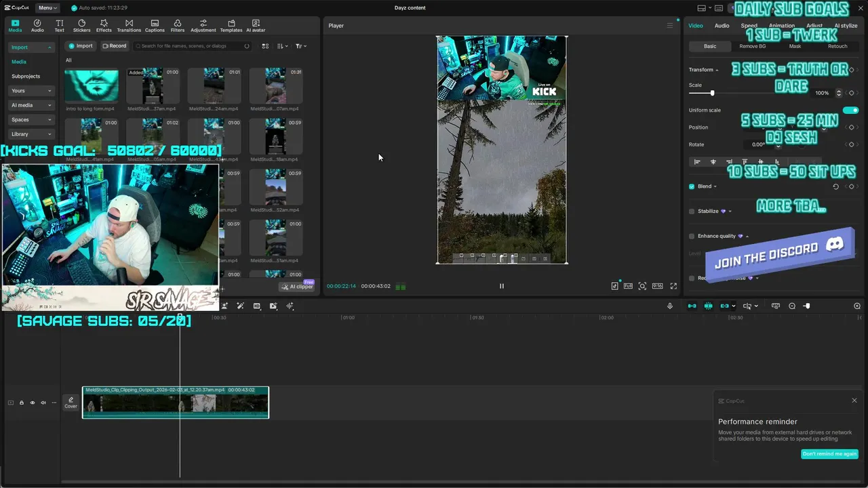Click the auto-reframe wand icon in timeline toolbar
The image size is (868, 488).
(240, 306)
